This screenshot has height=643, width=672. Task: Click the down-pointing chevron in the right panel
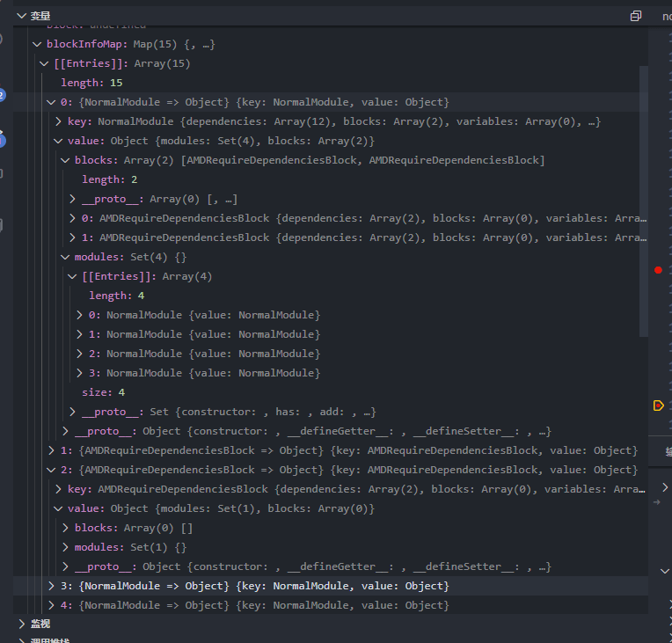[x=664, y=571]
